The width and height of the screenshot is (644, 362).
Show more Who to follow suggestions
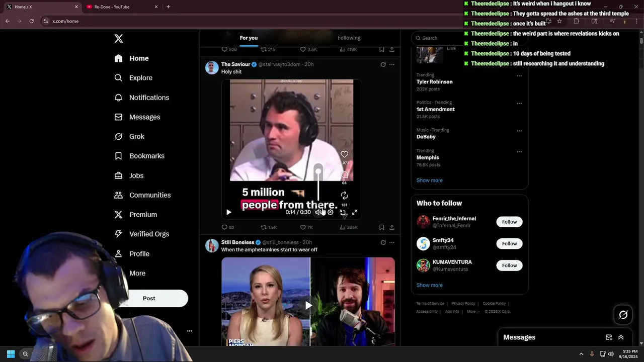point(429,285)
